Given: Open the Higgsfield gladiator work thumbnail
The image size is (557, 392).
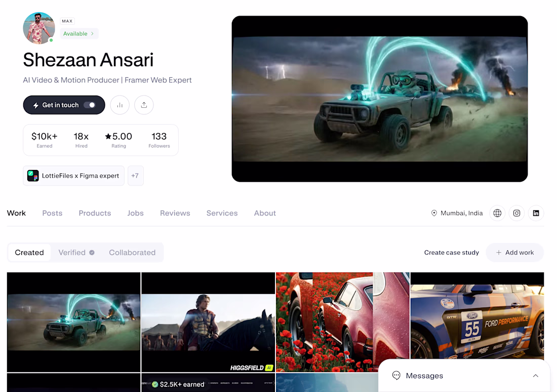Looking at the screenshot, I should click(208, 322).
